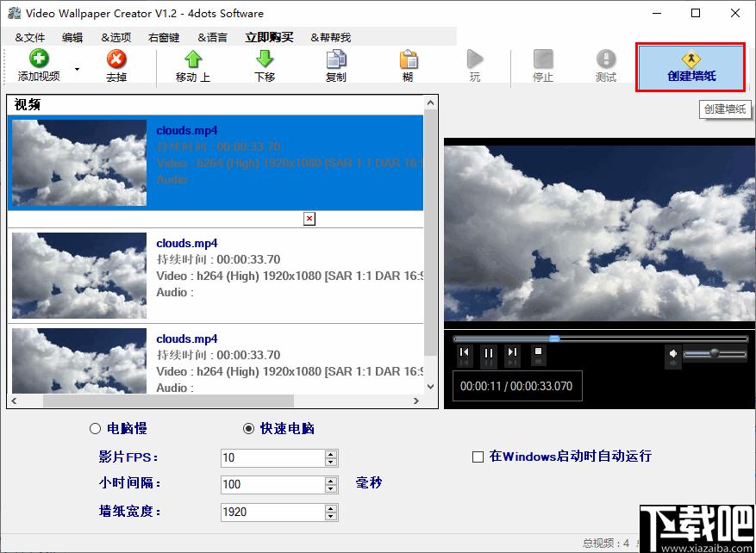Screen dimensions: 756x553
Task: Open the &选项 menu
Action: pyautogui.click(x=116, y=38)
